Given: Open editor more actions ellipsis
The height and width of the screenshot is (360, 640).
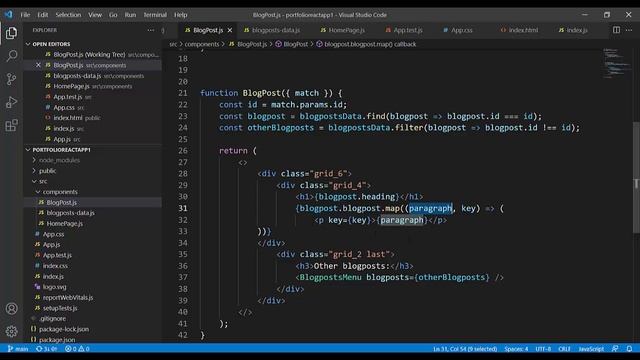Looking at the screenshot, I should tap(629, 30).
